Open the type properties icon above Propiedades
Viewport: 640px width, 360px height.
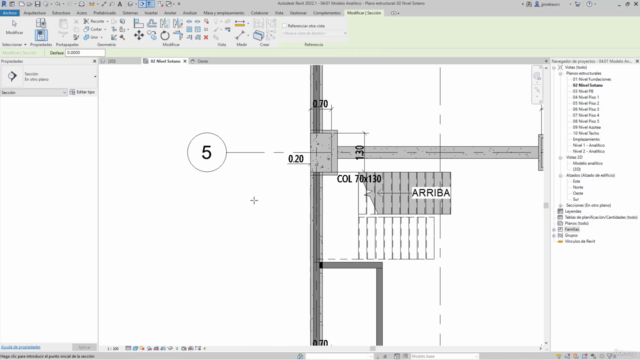[x=41, y=23]
